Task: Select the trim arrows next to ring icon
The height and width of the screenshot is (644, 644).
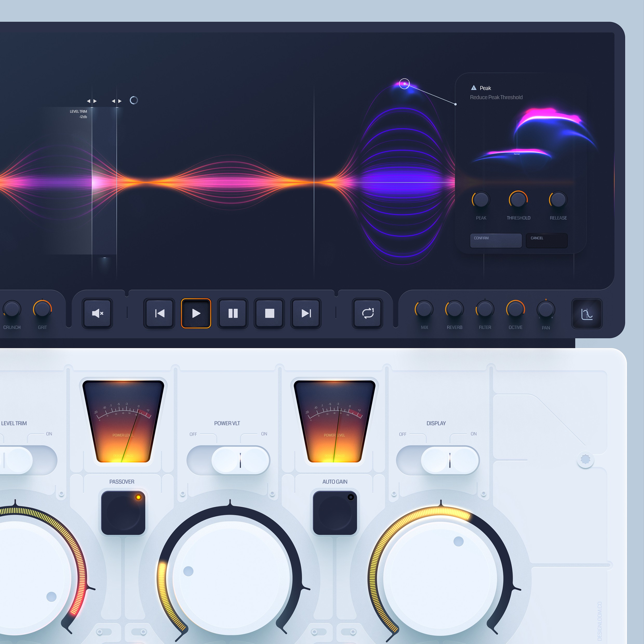Action: pyautogui.click(x=116, y=101)
